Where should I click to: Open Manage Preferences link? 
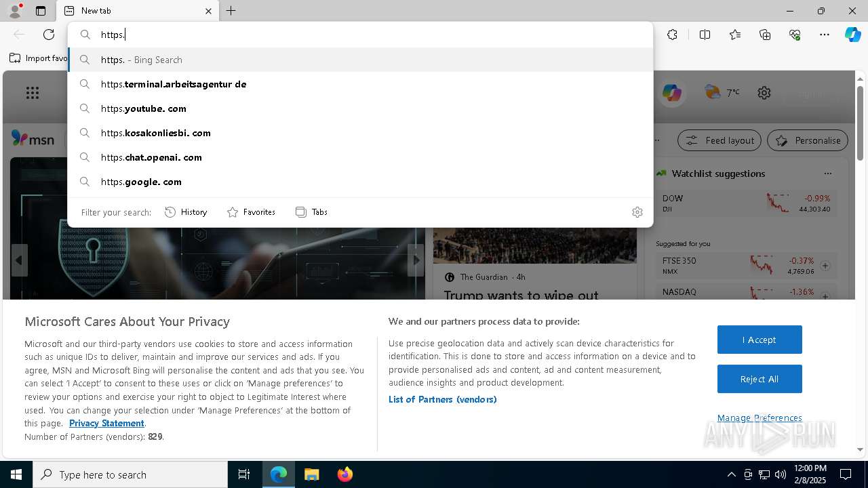pos(759,418)
